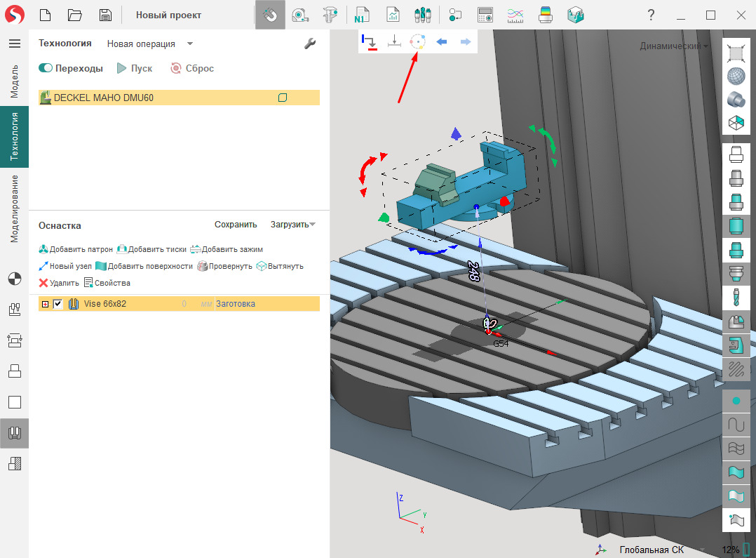
Task: Toggle the Переходы switch
Action: [46, 68]
